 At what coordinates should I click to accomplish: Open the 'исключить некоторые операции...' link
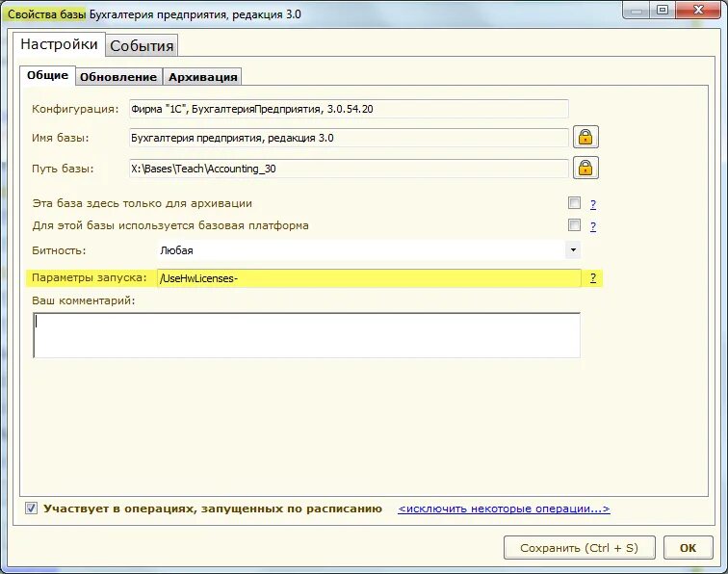(x=504, y=509)
